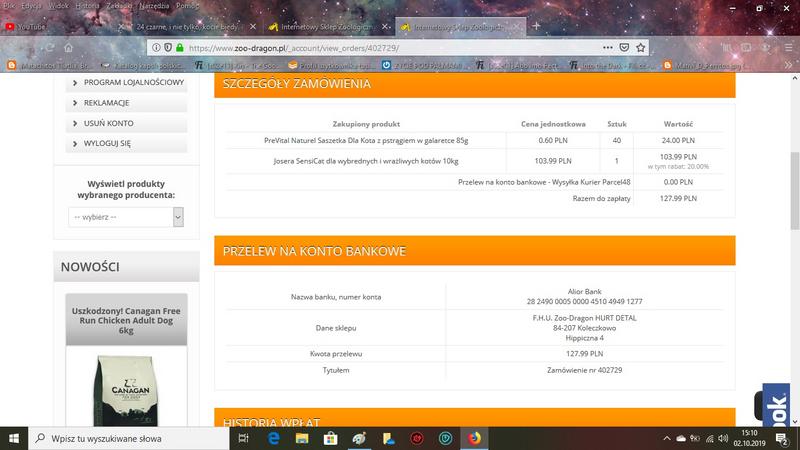The width and height of the screenshot is (800, 450).
Task: Click the 'Alior Bank' bank name
Action: click(x=585, y=291)
